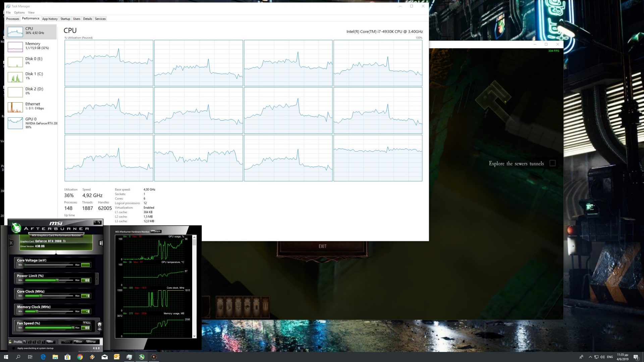Open Microsoft Store from taskbar
Image resolution: width=644 pixels, height=362 pixels.
pos(67,357)
